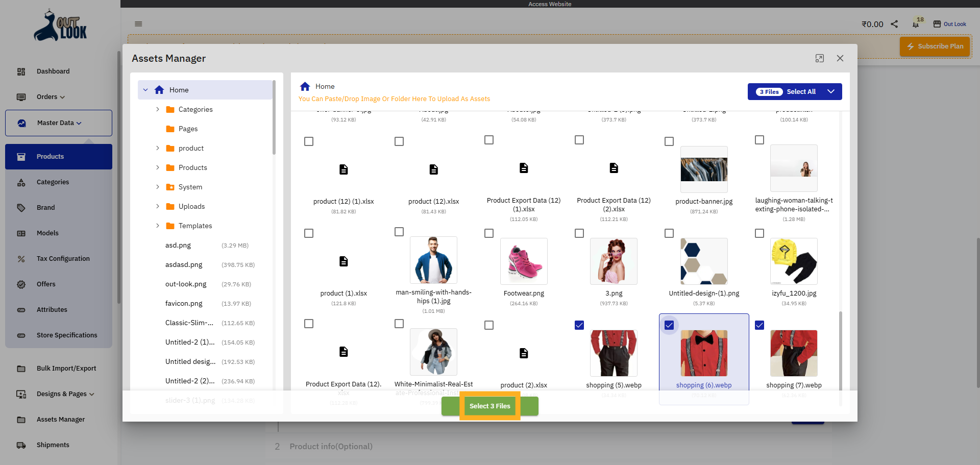Expand the Uploads folder

click(x=157, y=206)
